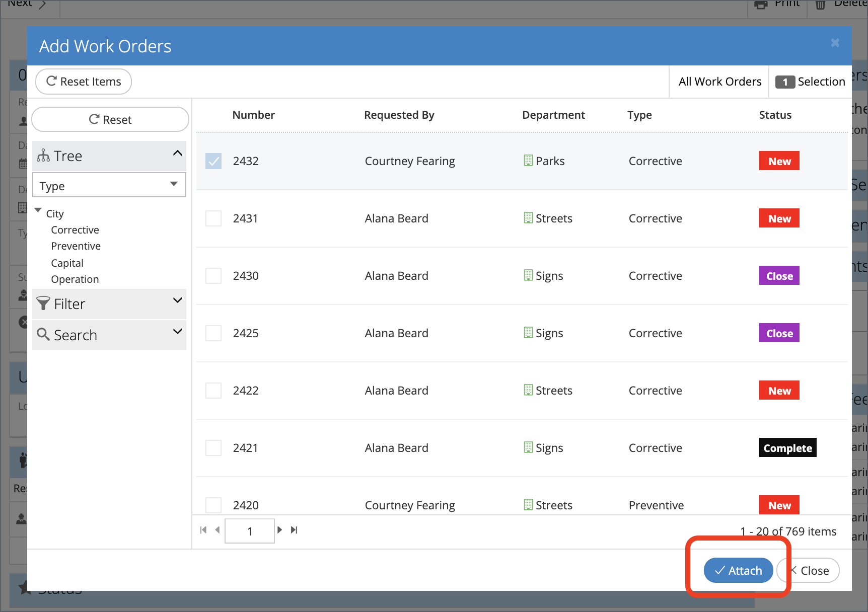Click the Reset Items button
This screenshot has height=612, width=868.
coord(84,82)
